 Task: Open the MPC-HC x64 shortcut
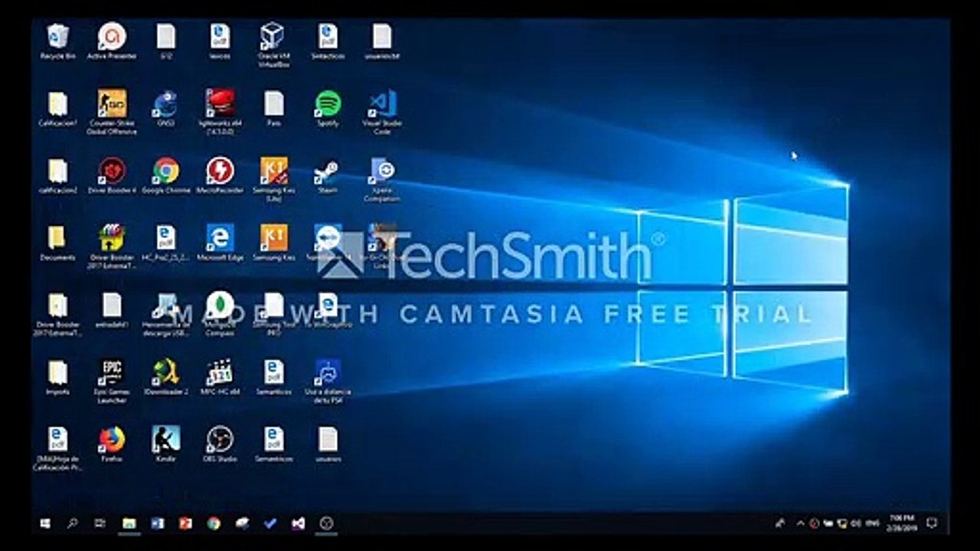pyautogui.click(x=220, y=378)
